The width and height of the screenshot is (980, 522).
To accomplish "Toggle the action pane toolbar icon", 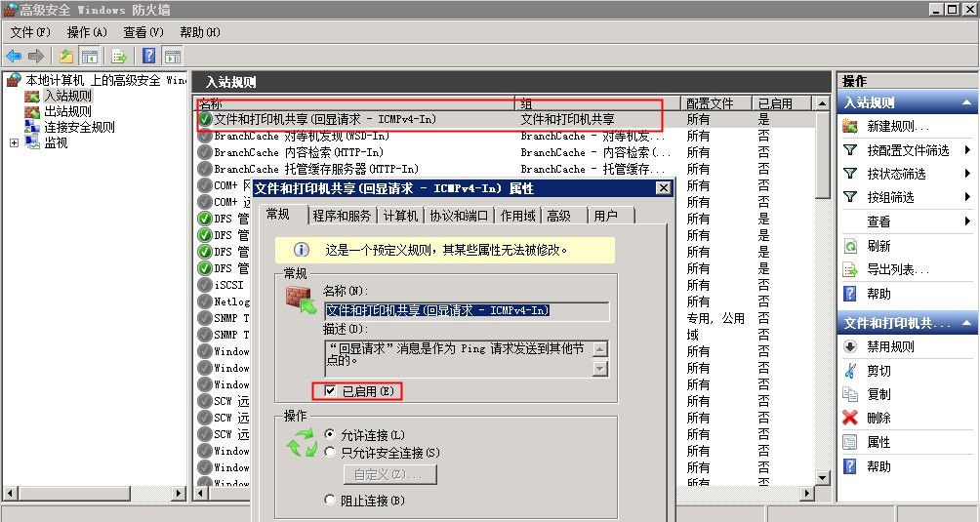I will click(173, 57).
